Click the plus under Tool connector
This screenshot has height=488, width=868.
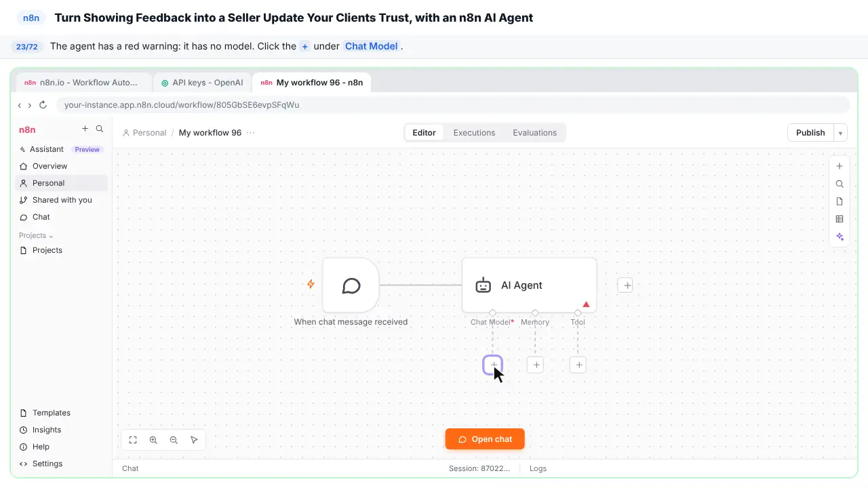coord(578,365)
